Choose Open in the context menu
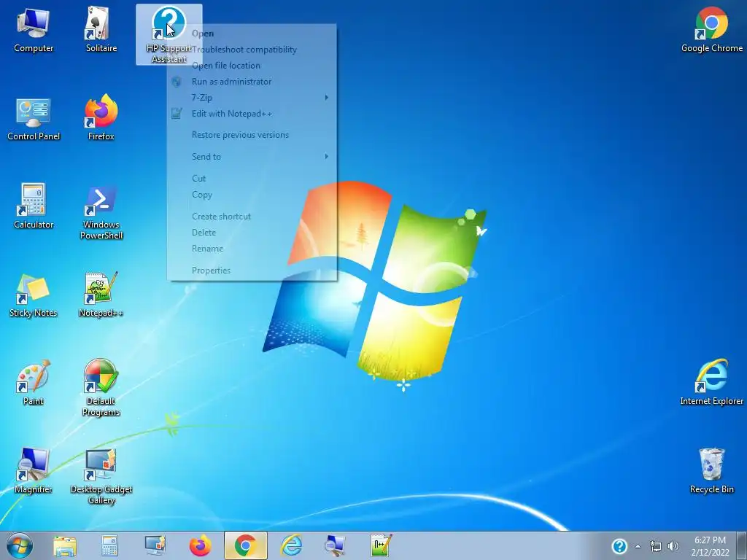The height and width of the screenshot is (560, 747). coord(252,34)
